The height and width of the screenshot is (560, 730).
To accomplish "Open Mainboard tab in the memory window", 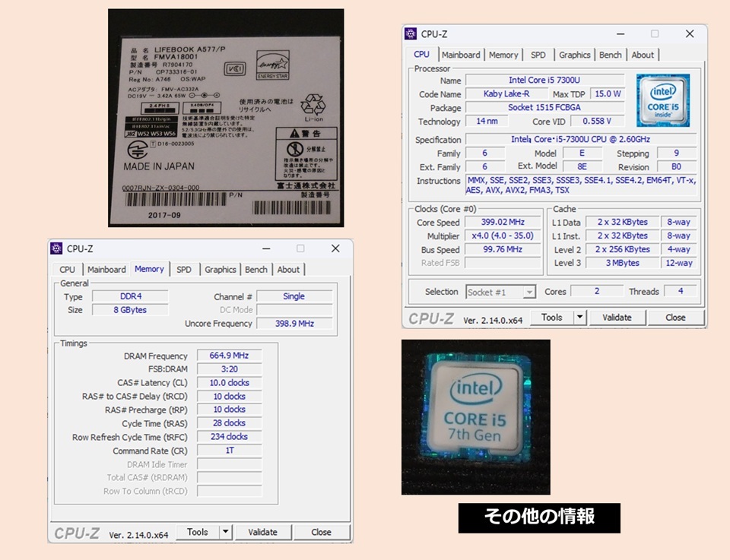I will [106, 269].
